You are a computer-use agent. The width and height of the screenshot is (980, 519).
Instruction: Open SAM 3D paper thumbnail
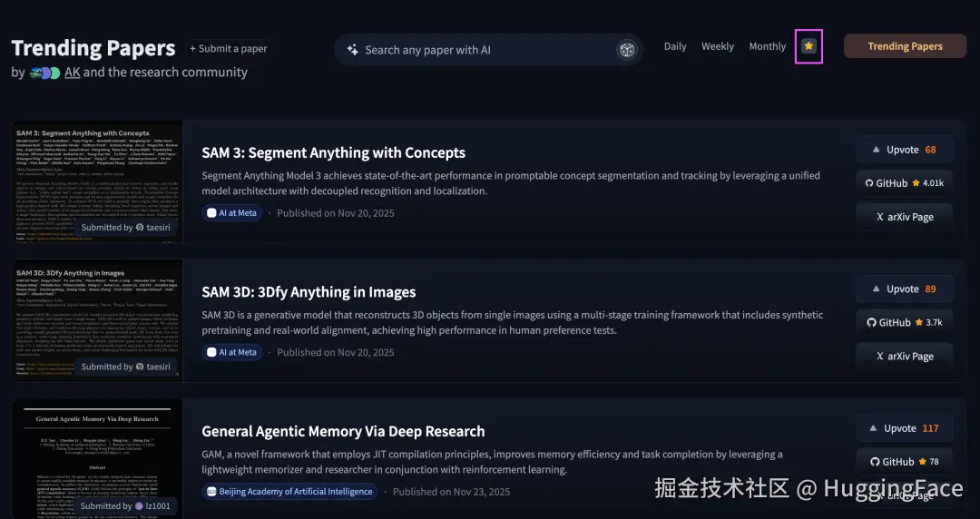(x=97, y=321)
